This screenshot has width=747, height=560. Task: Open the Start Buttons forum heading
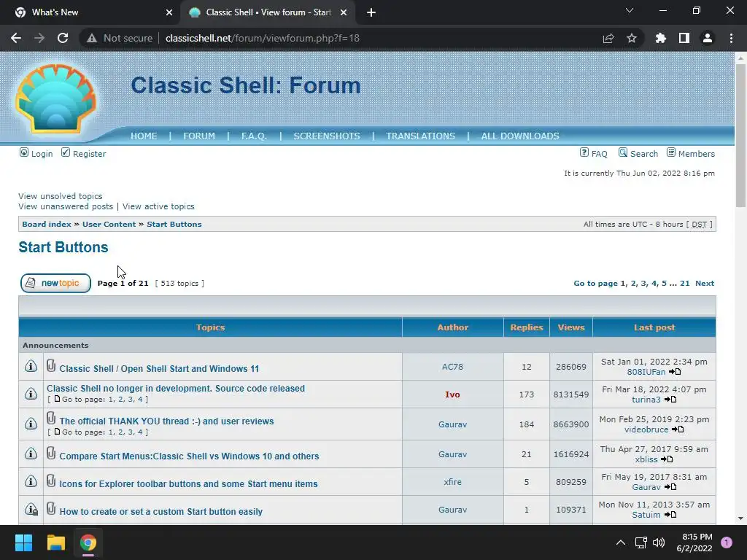[63, 247]
